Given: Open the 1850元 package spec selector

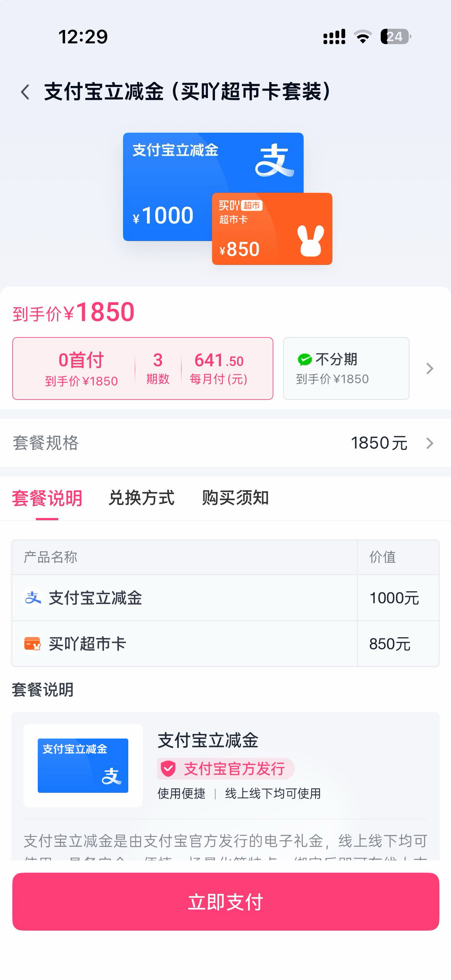Looking at the screenshot, I should pos(379,443).
